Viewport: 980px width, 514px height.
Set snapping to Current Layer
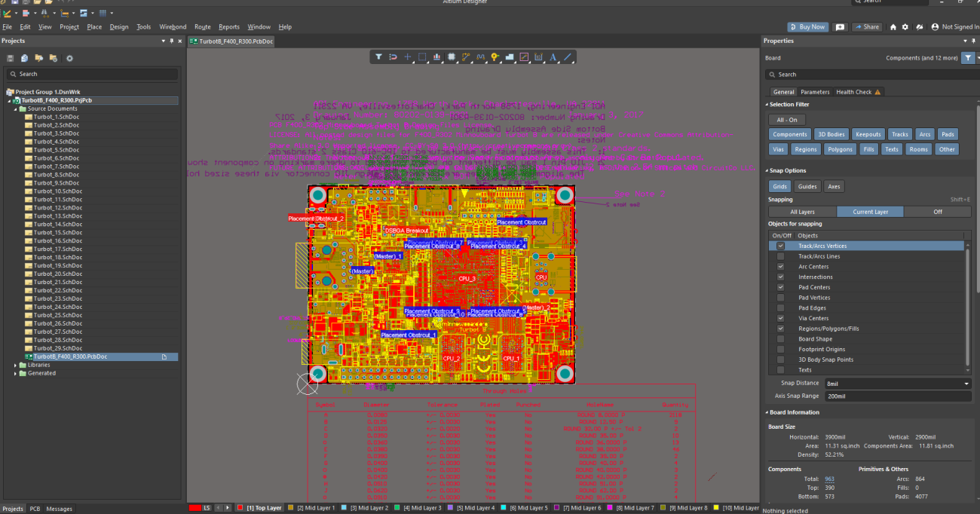pyautogui.click(x=870, y=211)
